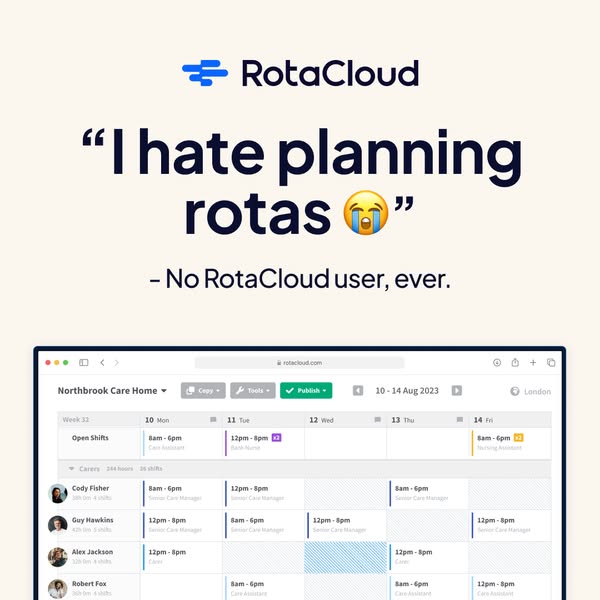Open the Copy dropdown button
This screenshot has width=600, height=600.
(203, 391)
